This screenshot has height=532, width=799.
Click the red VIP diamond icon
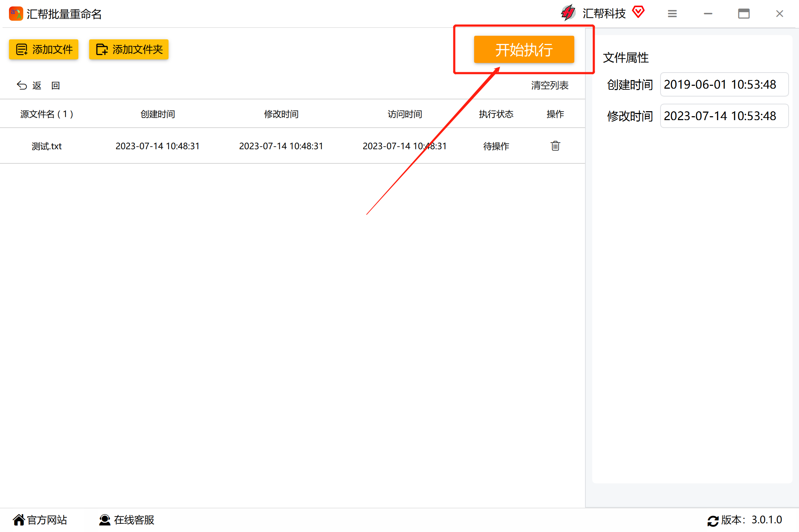click(x=638, y=12)
